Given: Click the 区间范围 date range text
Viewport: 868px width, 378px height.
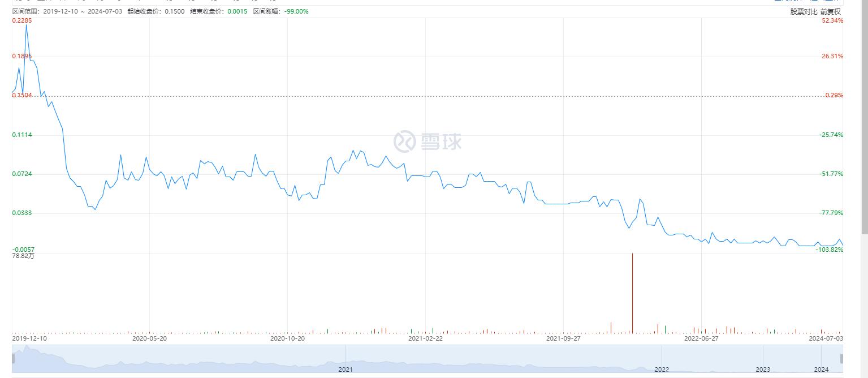Looking at the screenshot, I should (67, 11).
